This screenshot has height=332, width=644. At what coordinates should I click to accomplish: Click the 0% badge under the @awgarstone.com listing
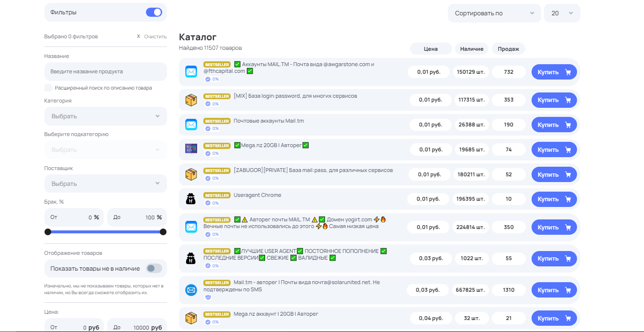(212, 79)
